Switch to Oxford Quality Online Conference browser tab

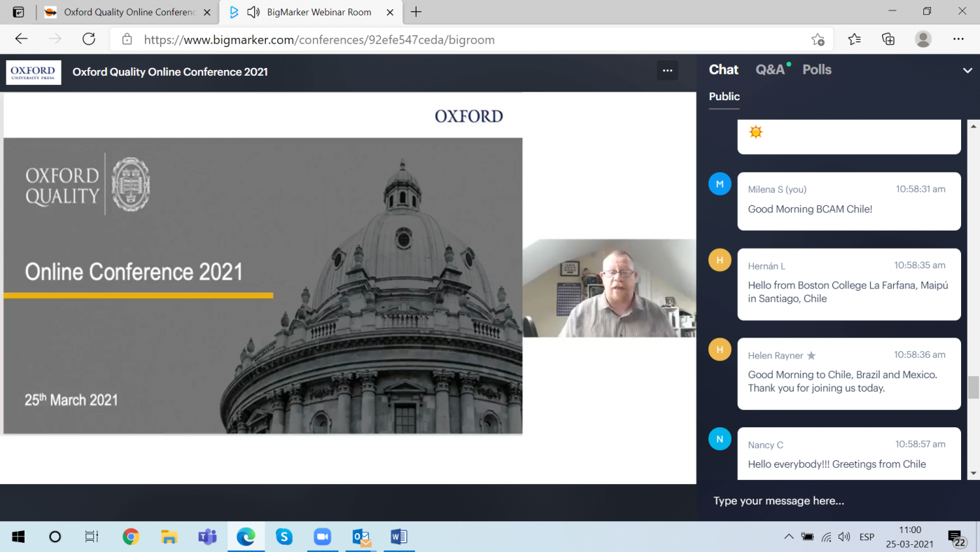click(127, 12)
